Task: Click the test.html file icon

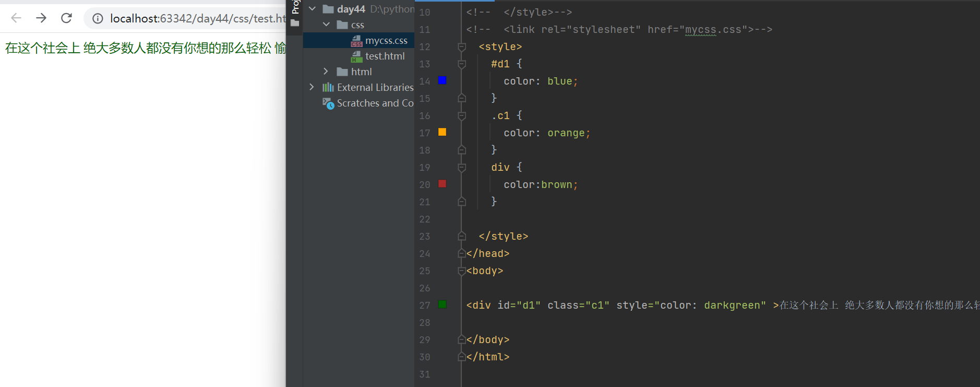Action: pos(356,56)
